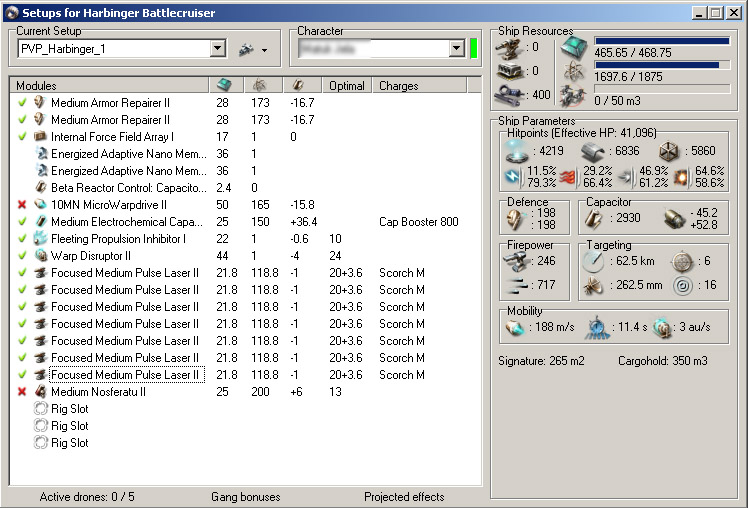
Task: Click the Cap Booster 800 charge
Action: click(x=419, y=222)
